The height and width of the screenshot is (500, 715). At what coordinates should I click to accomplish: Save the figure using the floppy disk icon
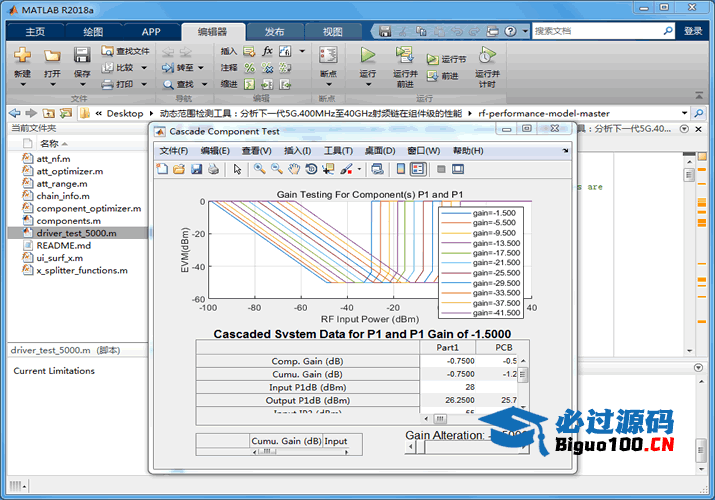click(x=196, y=169)
